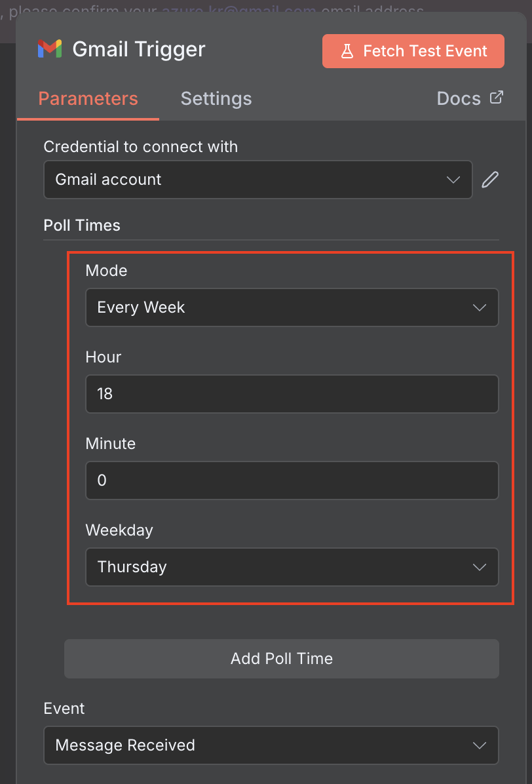Edit credential using the pencil icon
The width and height of the screenshot is (532, 784).
(490, 180)
